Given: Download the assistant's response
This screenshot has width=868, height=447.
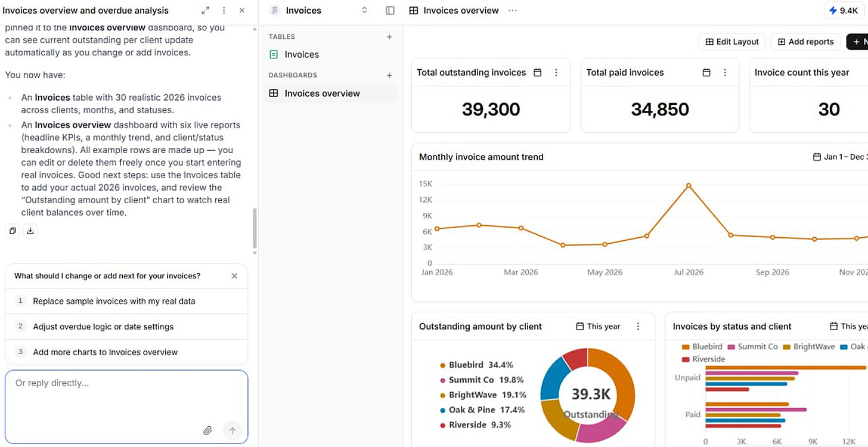Looking at the screenshot, I should coord(30,231).
